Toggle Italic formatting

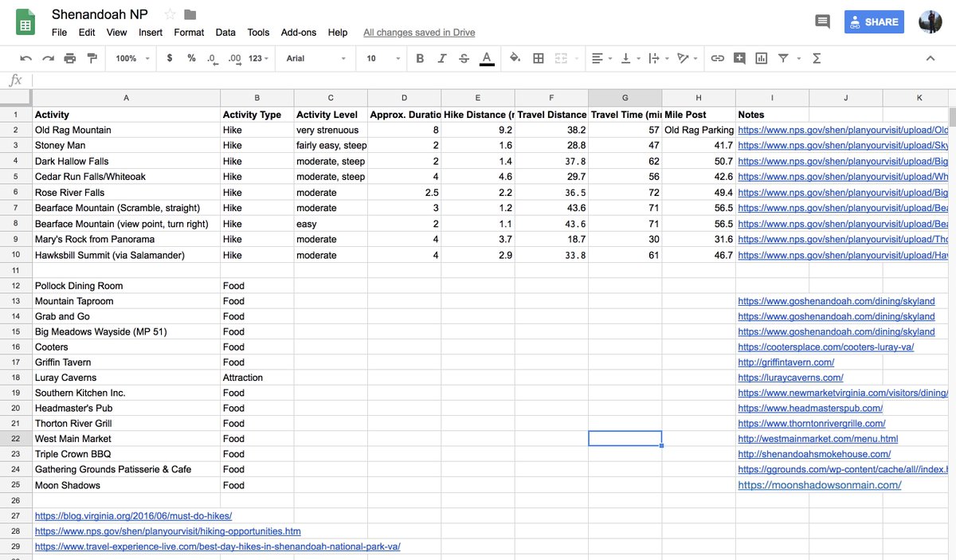point(442,58)
